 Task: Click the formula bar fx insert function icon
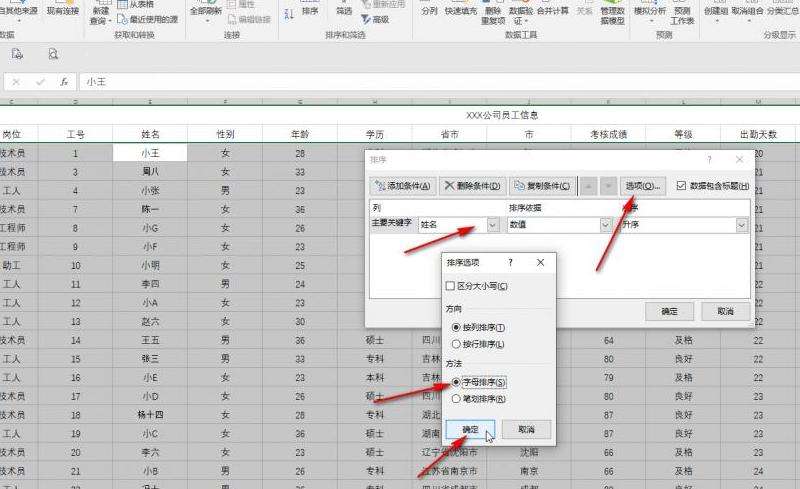click(x=64, y=82)
